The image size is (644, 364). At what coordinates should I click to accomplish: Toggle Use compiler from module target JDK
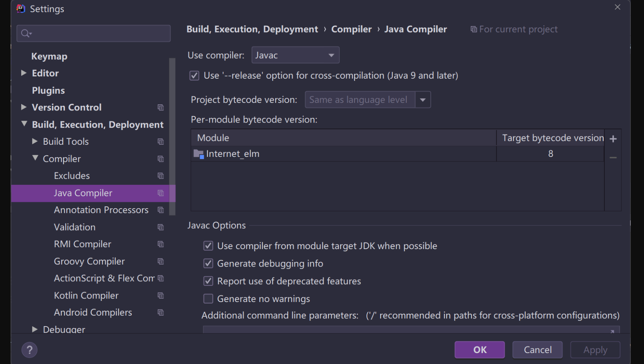(208, 246)
